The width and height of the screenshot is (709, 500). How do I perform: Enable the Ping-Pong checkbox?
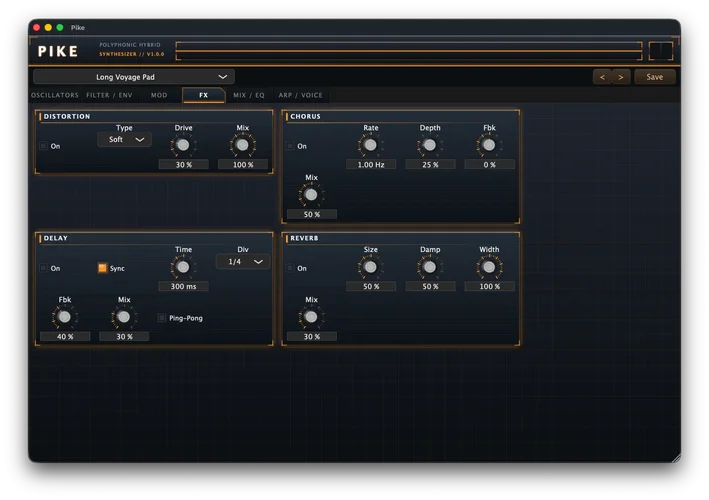click(x=162, y=318)
